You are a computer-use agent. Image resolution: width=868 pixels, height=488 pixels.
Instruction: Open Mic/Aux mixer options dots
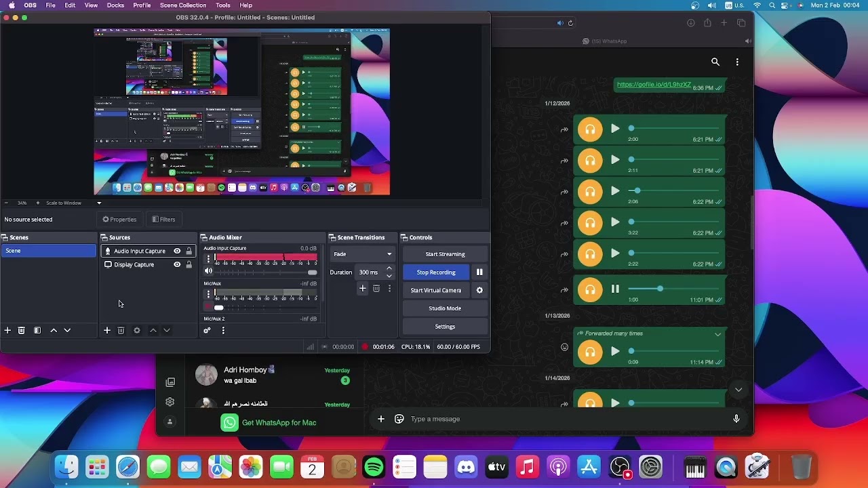(x=208, y=294)
